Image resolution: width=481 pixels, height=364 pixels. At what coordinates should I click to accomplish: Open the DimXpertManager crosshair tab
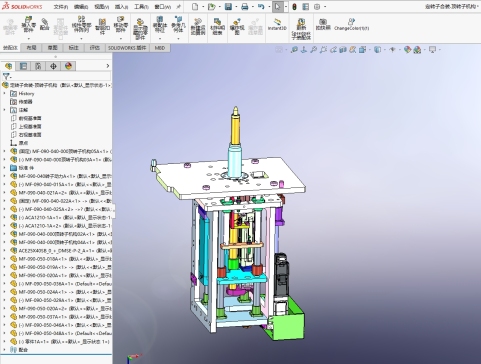pyautogui.click(x=53, y=66)
